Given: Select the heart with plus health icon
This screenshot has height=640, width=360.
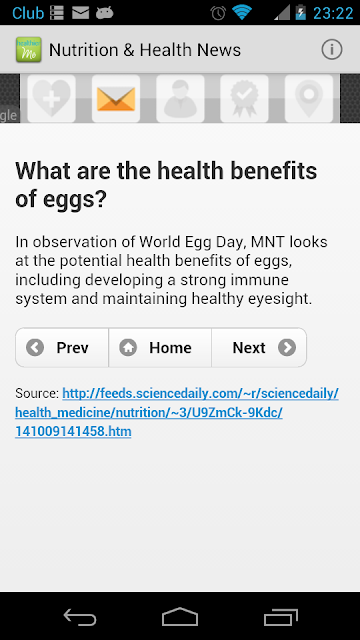Looking at the screenshot, I should point(51,98).
